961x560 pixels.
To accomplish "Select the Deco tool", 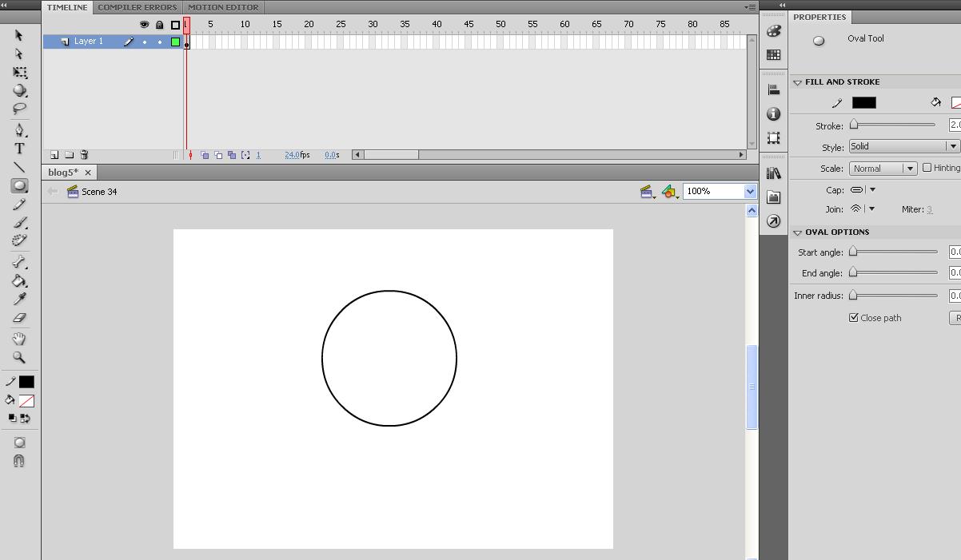I will click(19, 240).
